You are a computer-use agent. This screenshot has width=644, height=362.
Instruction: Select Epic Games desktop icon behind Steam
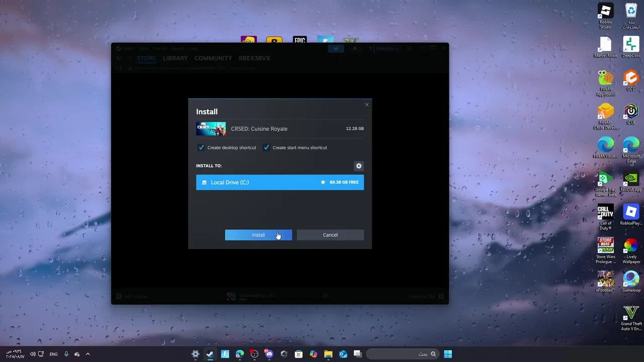[300, 40]
